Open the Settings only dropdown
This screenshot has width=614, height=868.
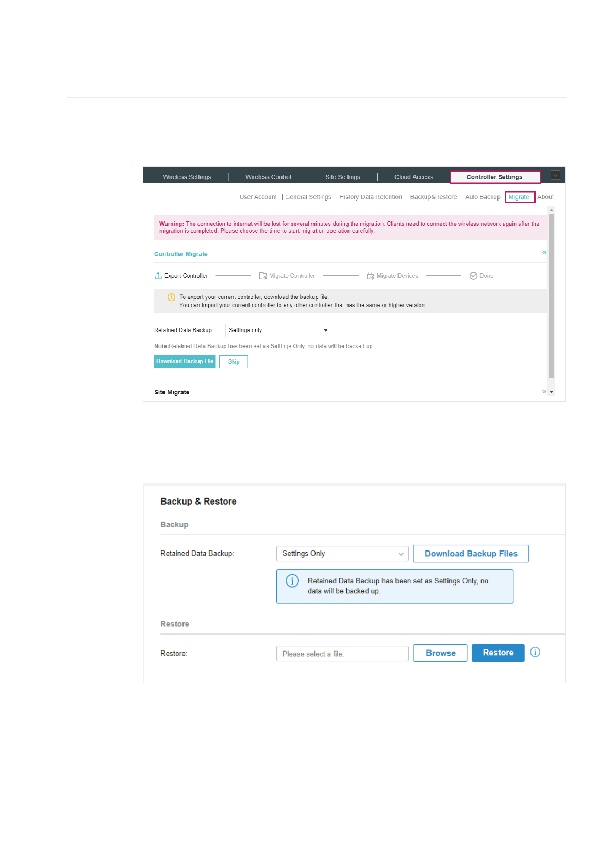pyautogui.click(x=278, y=330)
